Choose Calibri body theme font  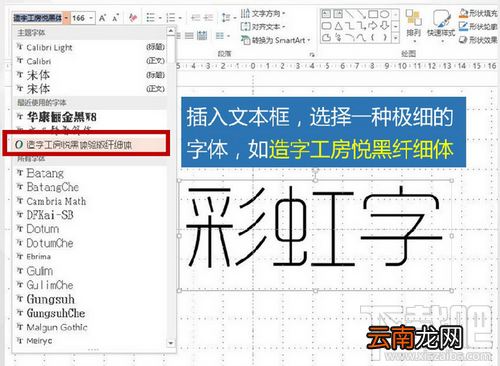[x=90, y=61]
